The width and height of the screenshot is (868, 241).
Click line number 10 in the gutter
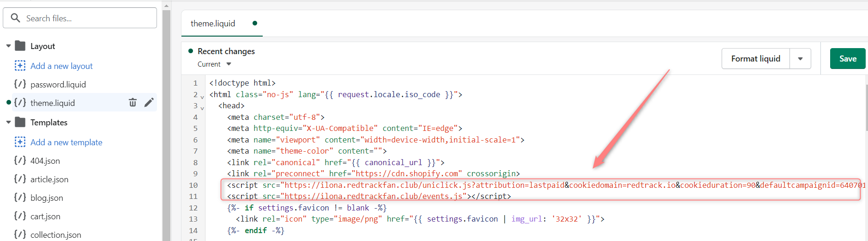[x=193, y=185]
